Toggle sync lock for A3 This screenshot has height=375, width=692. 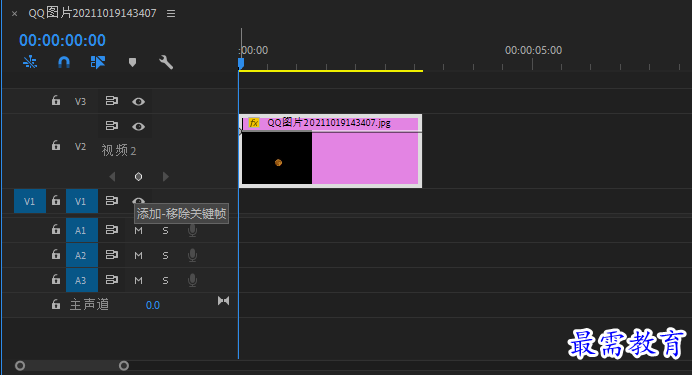112,280
